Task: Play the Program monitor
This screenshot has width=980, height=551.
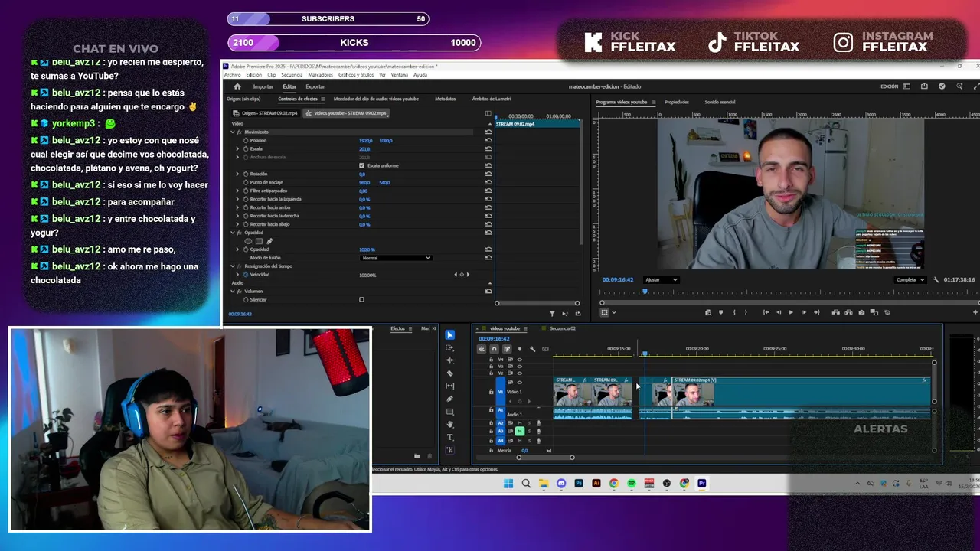Action: [791, 312]
